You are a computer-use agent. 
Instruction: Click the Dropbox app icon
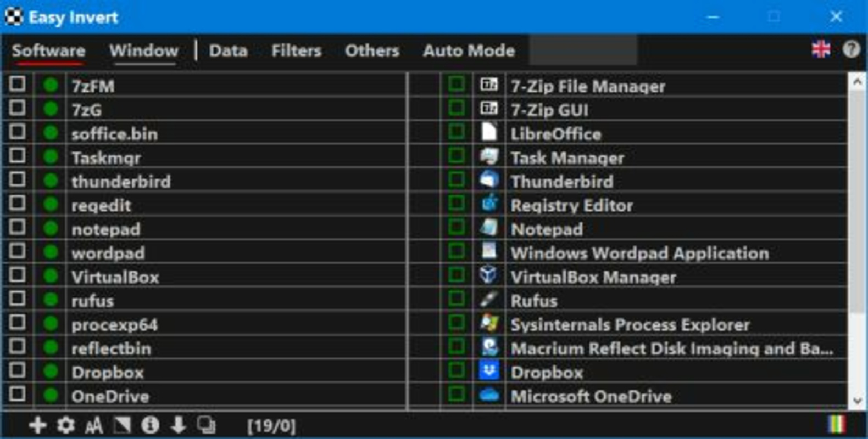489,370
